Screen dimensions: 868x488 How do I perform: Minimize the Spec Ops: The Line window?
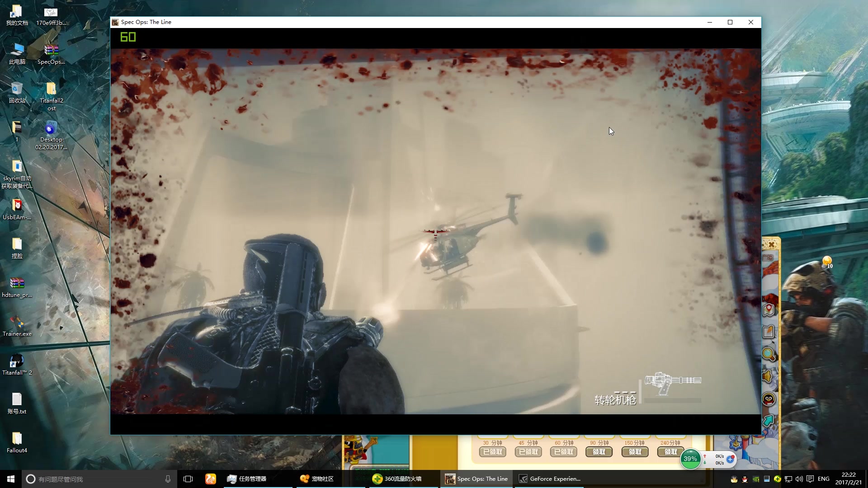tap(710, 22)
